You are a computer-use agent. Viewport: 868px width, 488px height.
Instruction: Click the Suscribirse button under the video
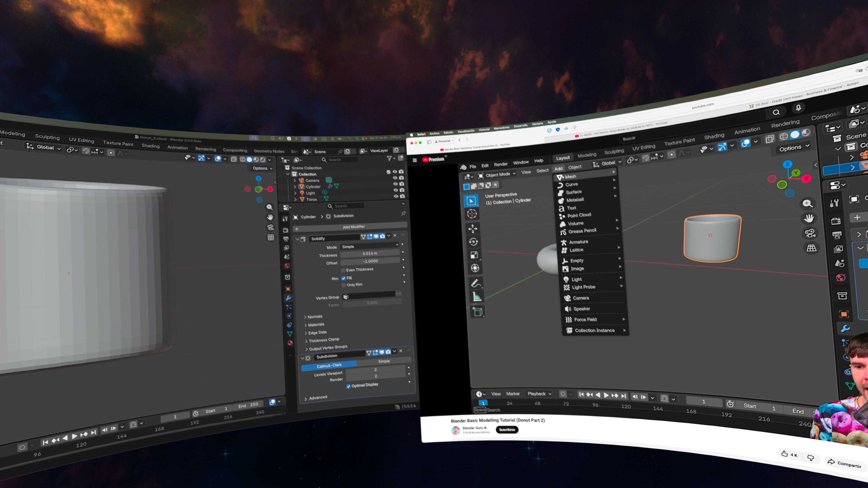[x=507, y=429]
